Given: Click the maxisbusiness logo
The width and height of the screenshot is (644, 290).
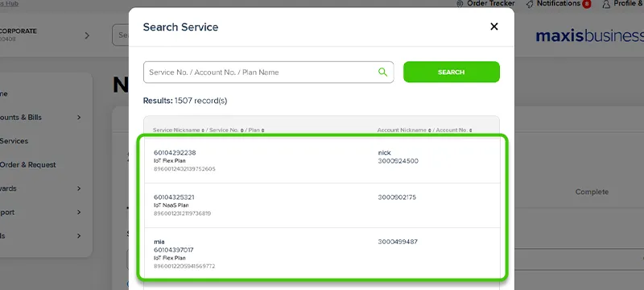Looking at the screenshot, I should [590, 35].
